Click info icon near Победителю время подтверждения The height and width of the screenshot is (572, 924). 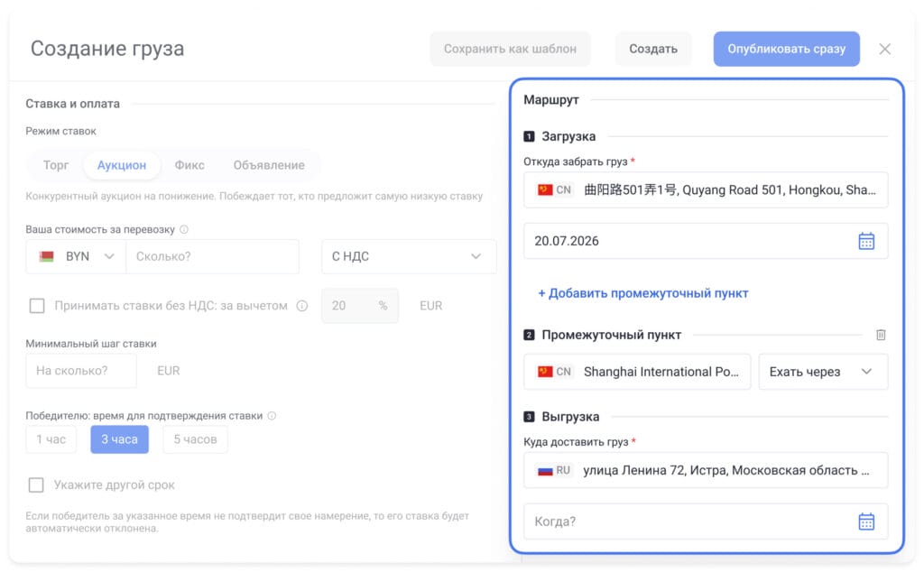click(272, 415)
